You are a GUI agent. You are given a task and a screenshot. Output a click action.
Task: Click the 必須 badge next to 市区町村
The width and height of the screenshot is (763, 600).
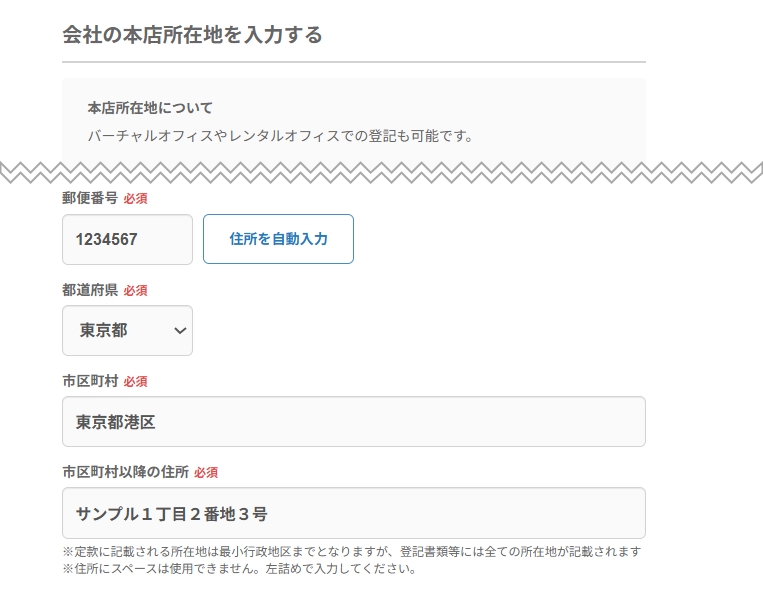click(x=136, y=381)
